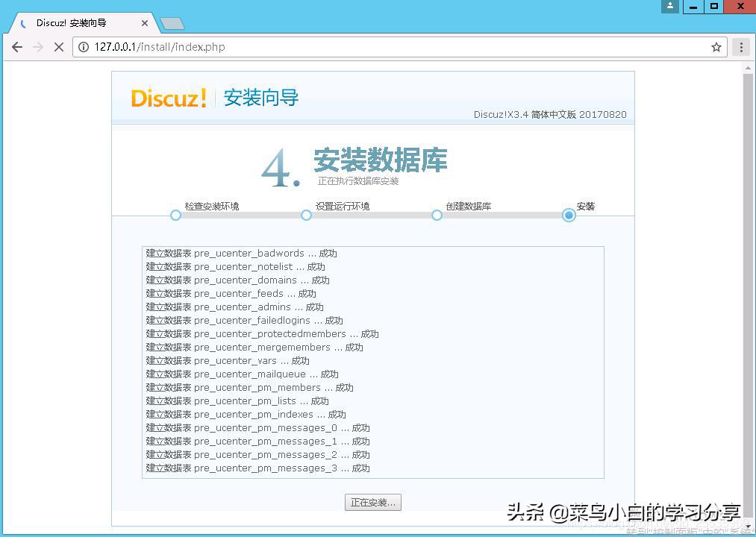This screenshot has height=537, width=756.
Task: Click the grayed-out forward navigation arrow
Action: (38, 46)
